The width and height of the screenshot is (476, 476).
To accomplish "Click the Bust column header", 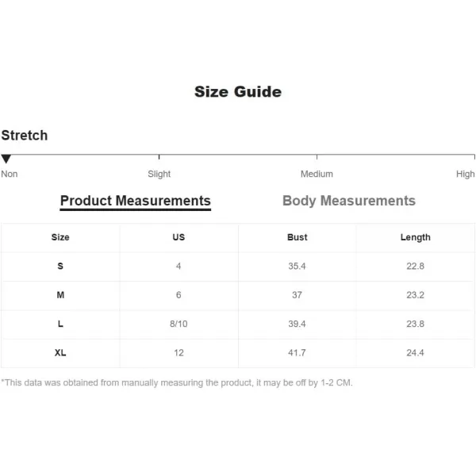I will click(x=297, y=237).
